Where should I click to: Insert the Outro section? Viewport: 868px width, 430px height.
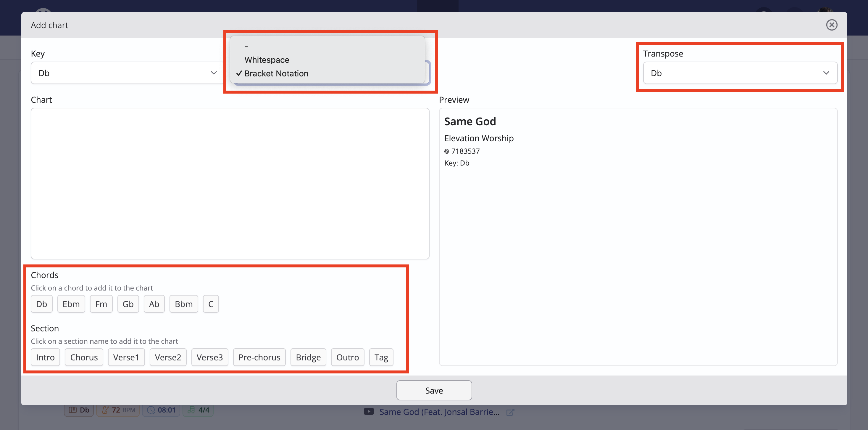347,357
